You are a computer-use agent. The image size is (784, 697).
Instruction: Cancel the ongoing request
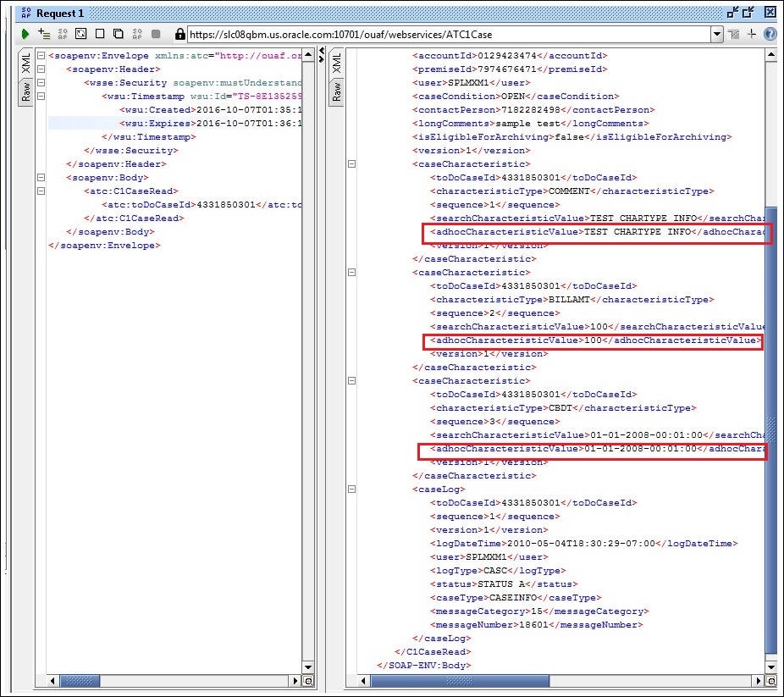(157, 36)
